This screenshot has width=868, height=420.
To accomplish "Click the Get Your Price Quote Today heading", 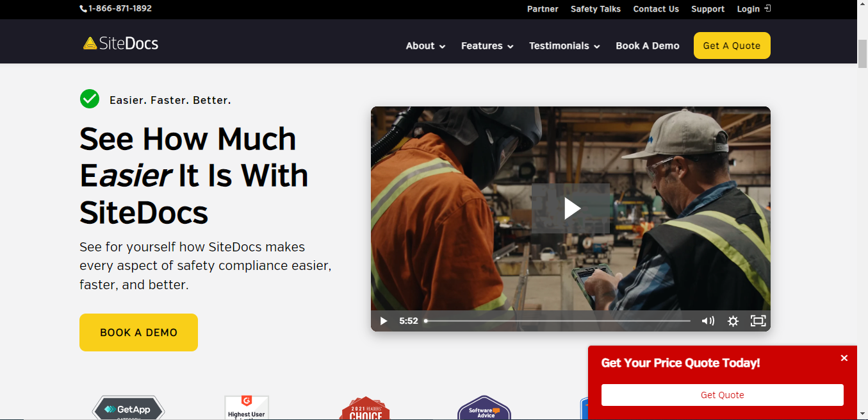I will (680, 363).
